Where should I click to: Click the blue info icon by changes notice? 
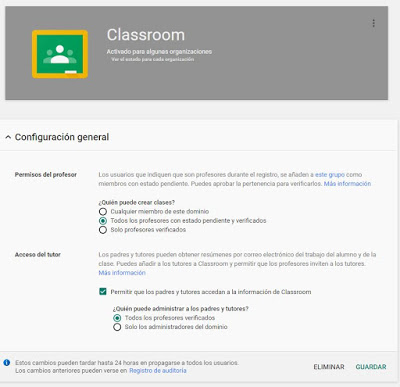7,362
